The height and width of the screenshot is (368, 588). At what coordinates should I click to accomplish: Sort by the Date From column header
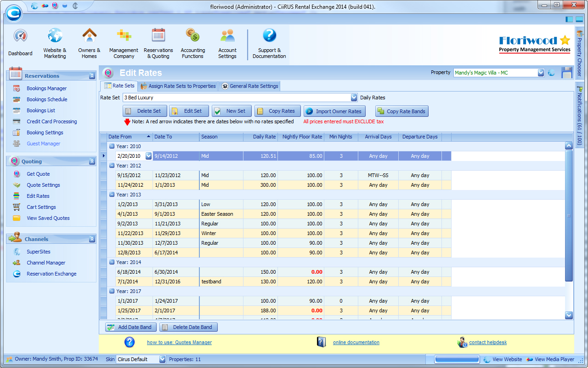[130, 137]
